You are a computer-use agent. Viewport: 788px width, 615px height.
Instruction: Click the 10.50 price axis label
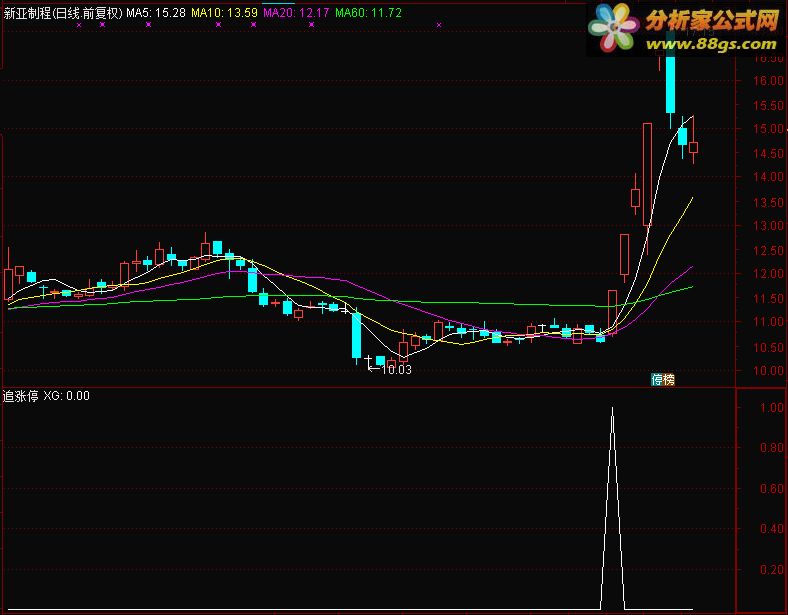768,347
